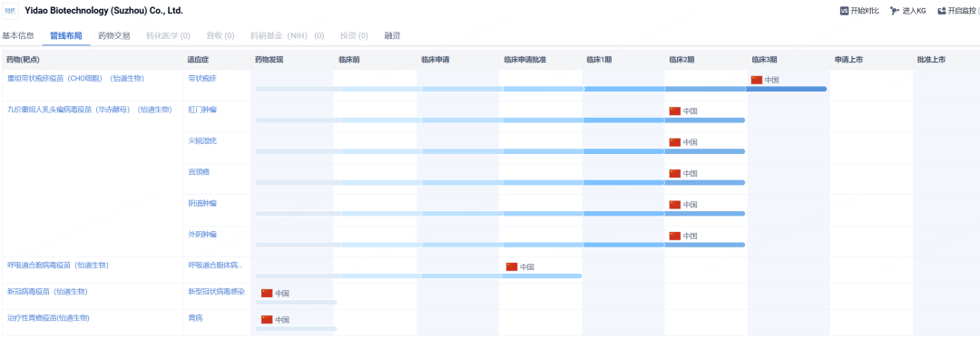Image resolution: width=980 pixels, height=338 pixels.
Task: Open the 投资 (0) tab
Action: (x=354, y=35)
